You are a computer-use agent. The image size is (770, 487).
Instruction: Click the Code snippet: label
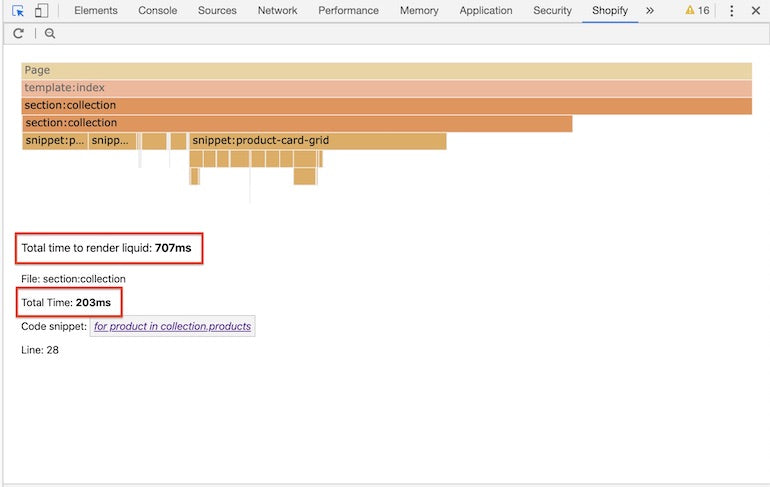pos(54,326)
